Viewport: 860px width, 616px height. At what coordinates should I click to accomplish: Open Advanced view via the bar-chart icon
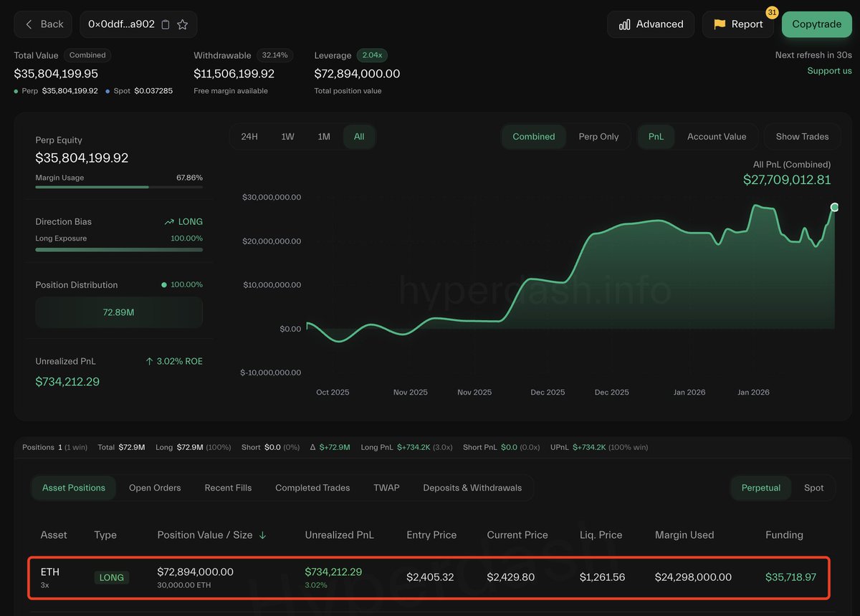tap(625, 24)
